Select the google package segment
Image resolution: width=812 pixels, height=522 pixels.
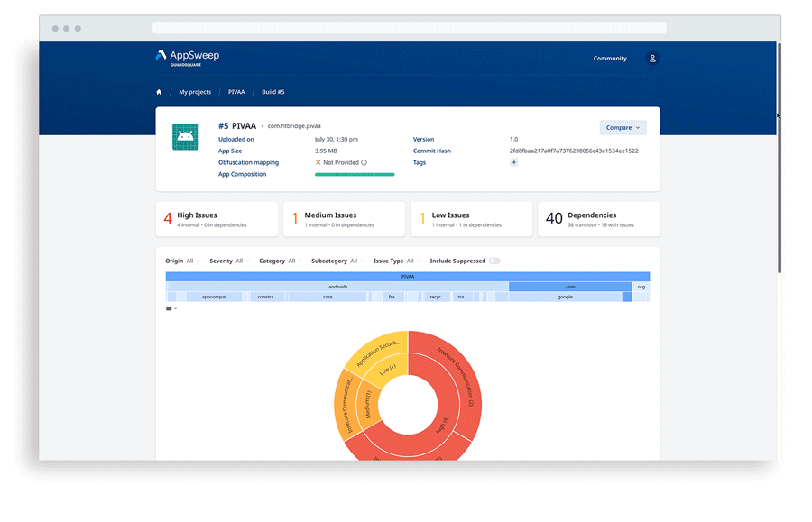click(x=565, y=297)
